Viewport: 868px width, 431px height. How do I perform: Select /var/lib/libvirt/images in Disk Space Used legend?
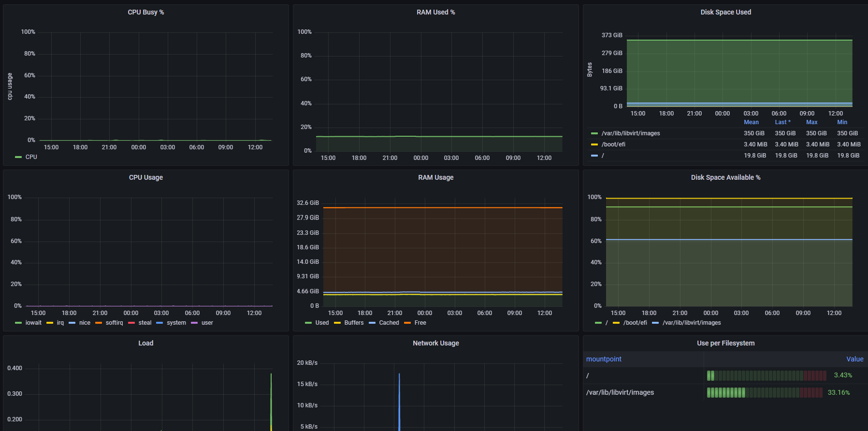[630, 133]
